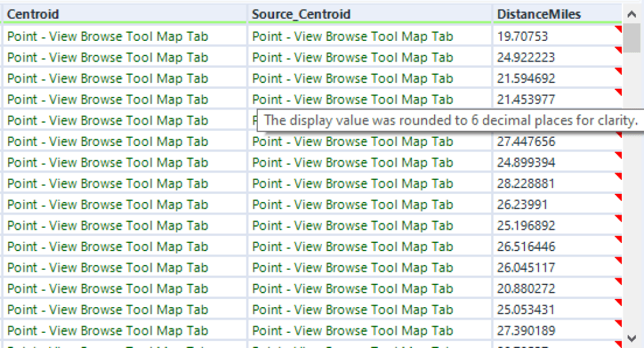The image size is (644, 348).
Task: Click red triangle flag on 25.053431 cell
Action: 619,303
